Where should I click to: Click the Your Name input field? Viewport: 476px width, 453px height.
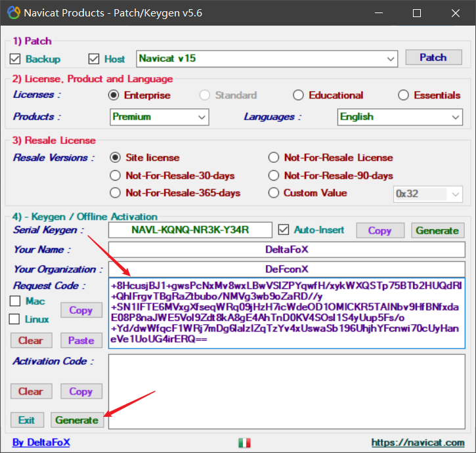pyautogui.click(x=286, y=249)
